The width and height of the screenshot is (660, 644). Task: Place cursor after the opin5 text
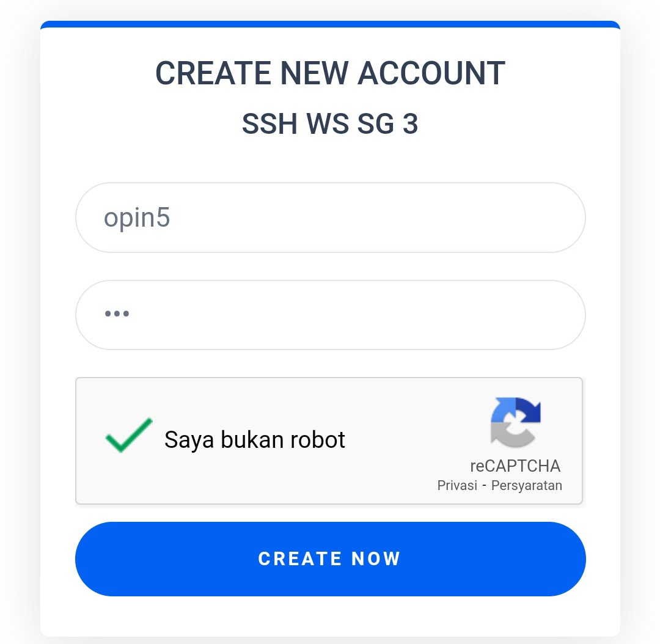click(x=171, y=218)
